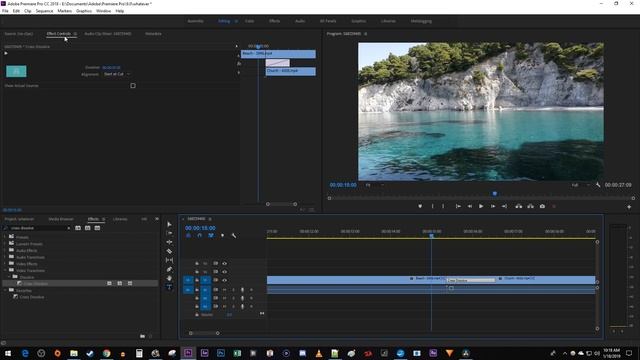Click the Extract button in Program monitor
Screen dimensions: 640x360
[530, 207]
